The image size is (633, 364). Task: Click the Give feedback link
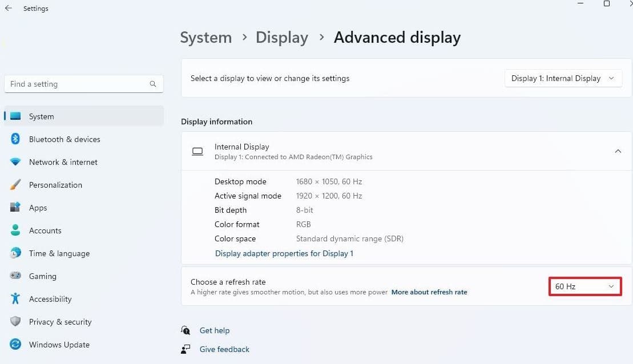click(224, 349)
